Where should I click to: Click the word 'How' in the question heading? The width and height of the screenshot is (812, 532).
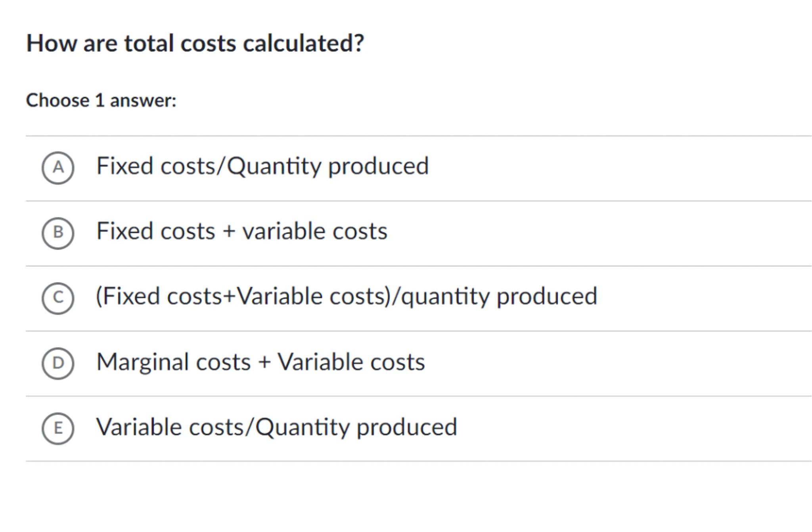(x=51, y=43)
